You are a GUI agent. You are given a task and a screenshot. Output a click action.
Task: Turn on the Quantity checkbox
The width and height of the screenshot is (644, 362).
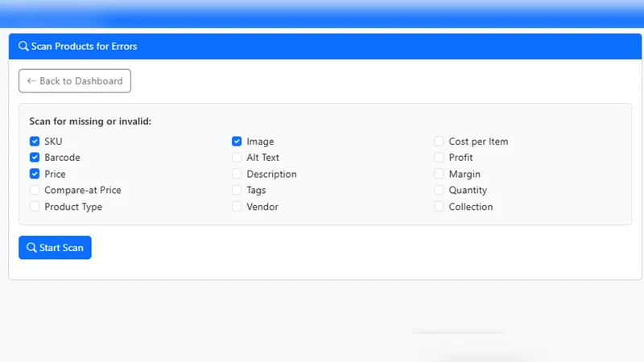pyautogui.click(x=439, y=190)
